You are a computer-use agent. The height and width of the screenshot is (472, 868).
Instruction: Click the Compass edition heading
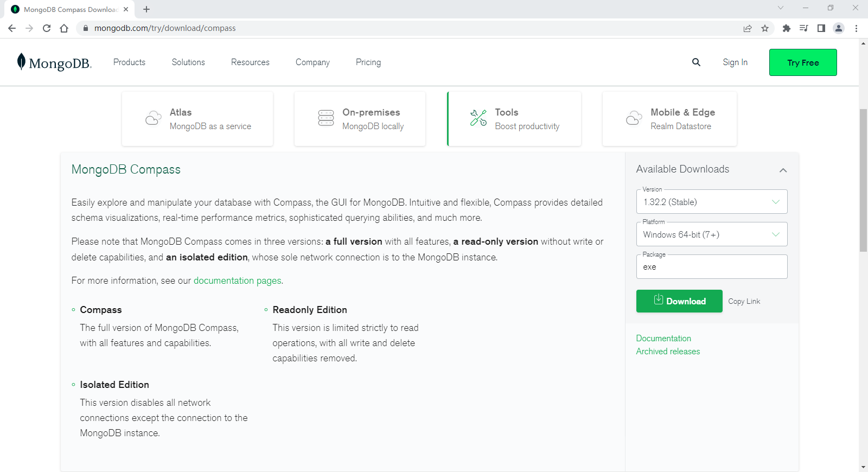[x=101, y=310]
